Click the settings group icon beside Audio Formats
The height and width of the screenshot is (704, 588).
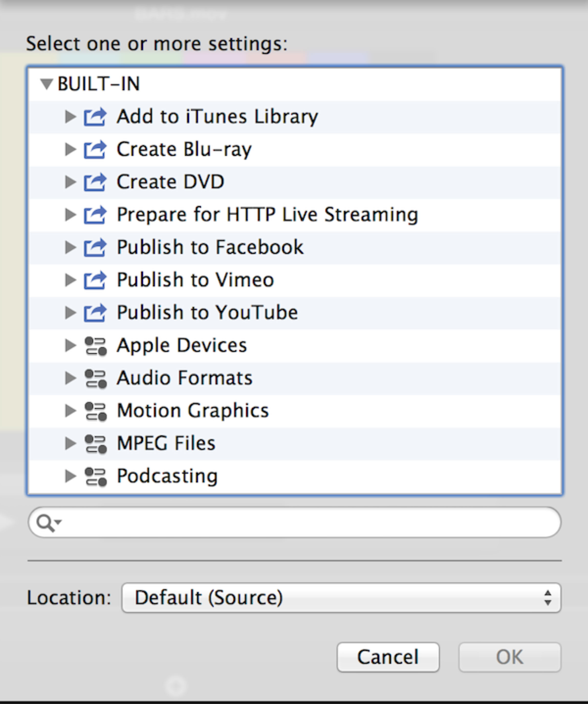coord(96,378)
